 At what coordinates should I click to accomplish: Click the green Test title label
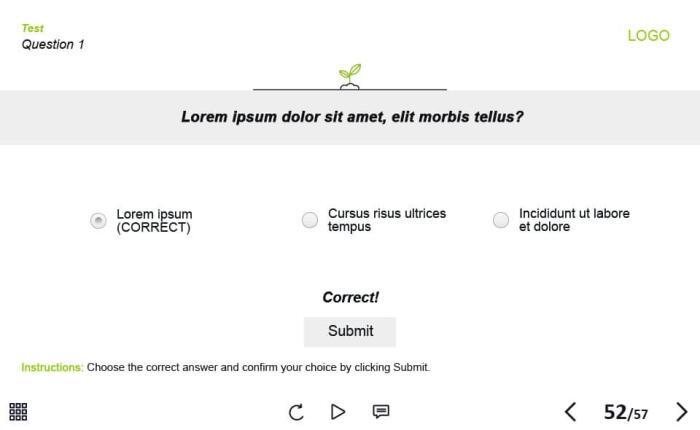click(x=33, y=28)
